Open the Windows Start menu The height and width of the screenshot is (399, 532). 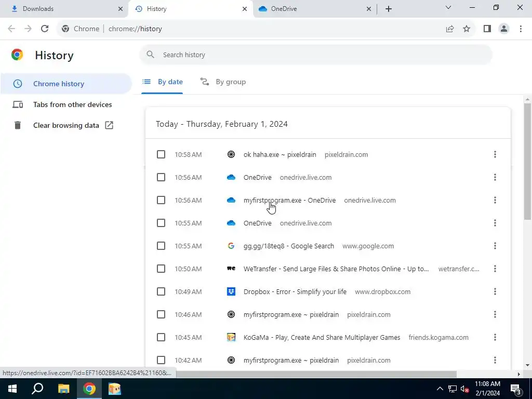(x=12, y=389)
